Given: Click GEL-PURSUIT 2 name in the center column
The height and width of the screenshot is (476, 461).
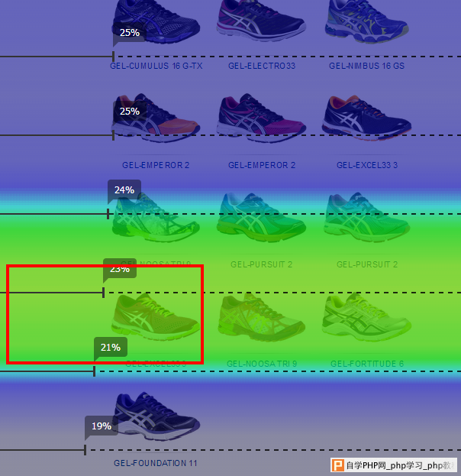Looking at the screenshot, I should [262, 264].
